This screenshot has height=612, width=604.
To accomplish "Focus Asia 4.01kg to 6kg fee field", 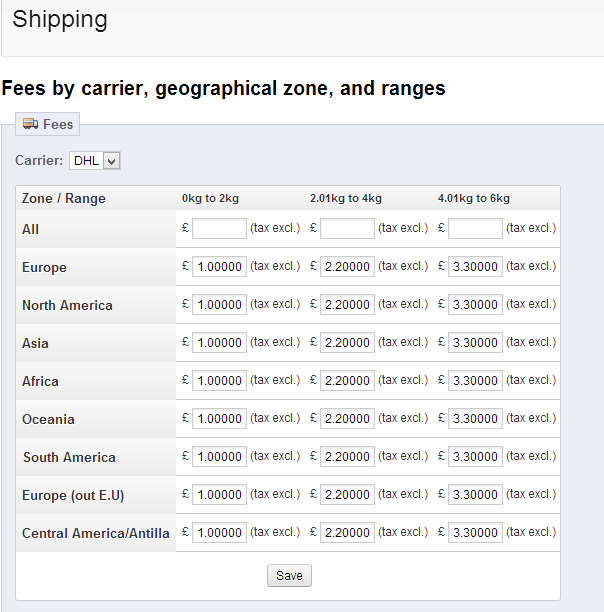I will (475, 343).
